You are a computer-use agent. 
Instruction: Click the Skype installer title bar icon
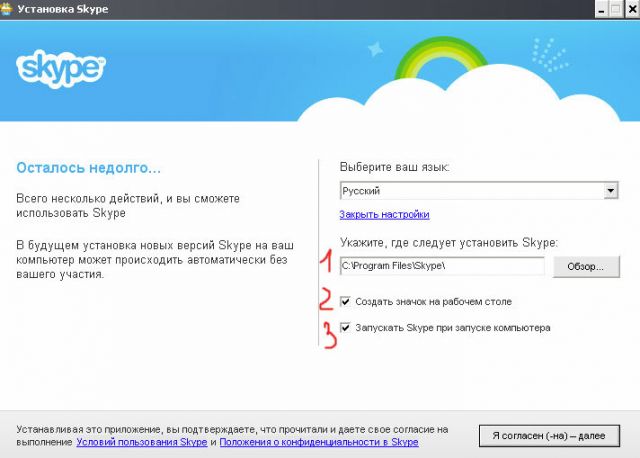point(6,9)
